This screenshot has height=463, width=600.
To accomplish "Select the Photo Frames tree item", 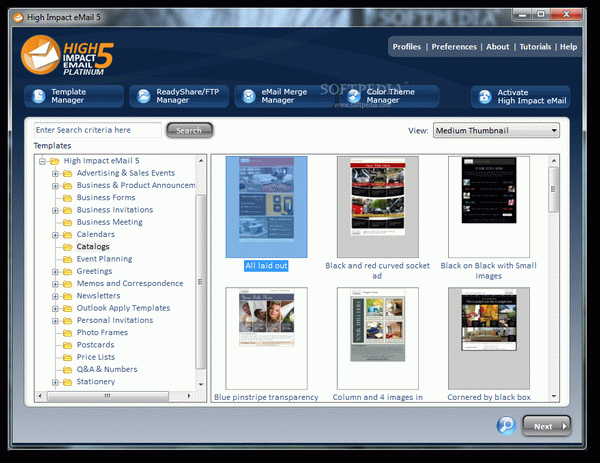I will [102, 333].
